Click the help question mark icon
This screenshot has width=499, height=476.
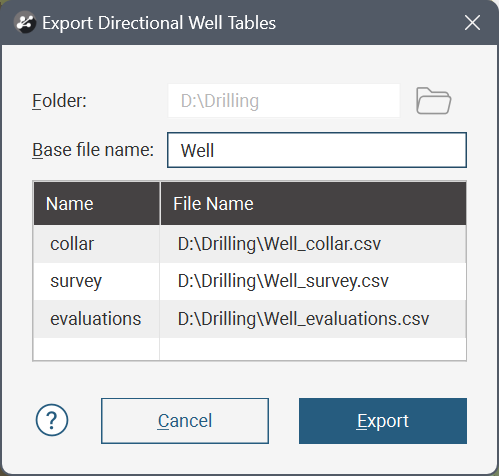(52, 420)
